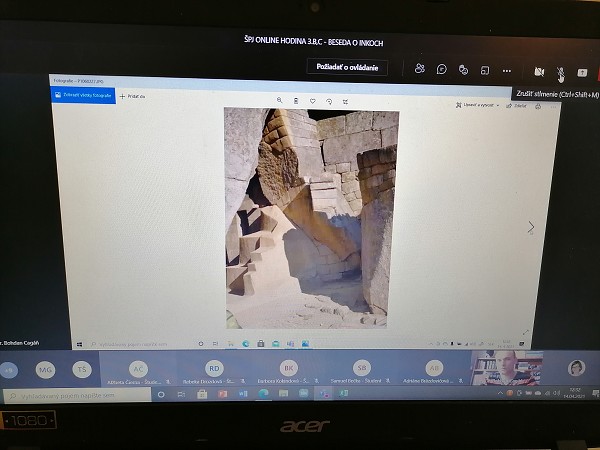This screenshot has width=600, height=450.
Task: Click Pridať do in Photos
Action: pos(132,96)
